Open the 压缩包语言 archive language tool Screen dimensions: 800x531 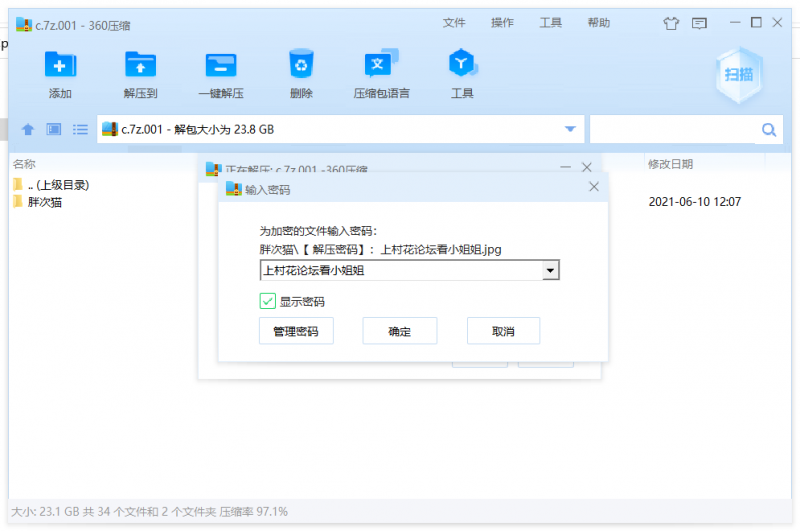tap(381, 66)
